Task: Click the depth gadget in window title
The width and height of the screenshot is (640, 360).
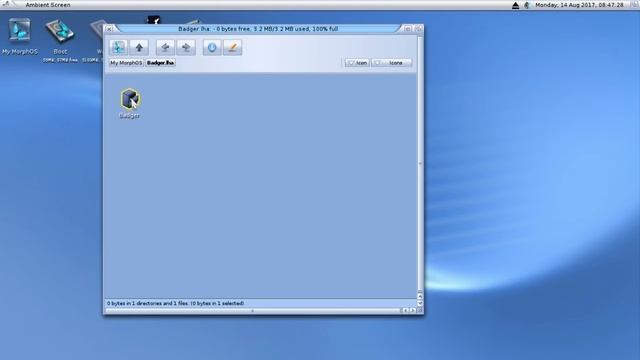Action: point(418,29)
